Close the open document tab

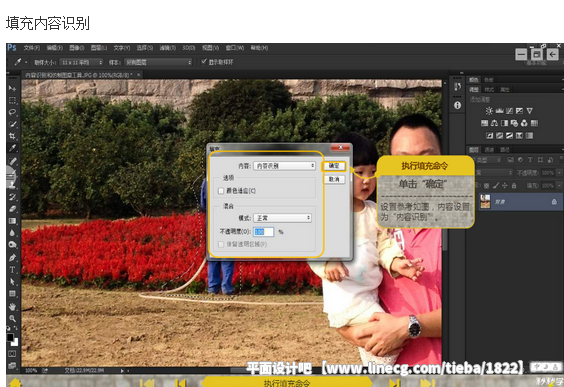pyautogui.click(x=138, y=75)
